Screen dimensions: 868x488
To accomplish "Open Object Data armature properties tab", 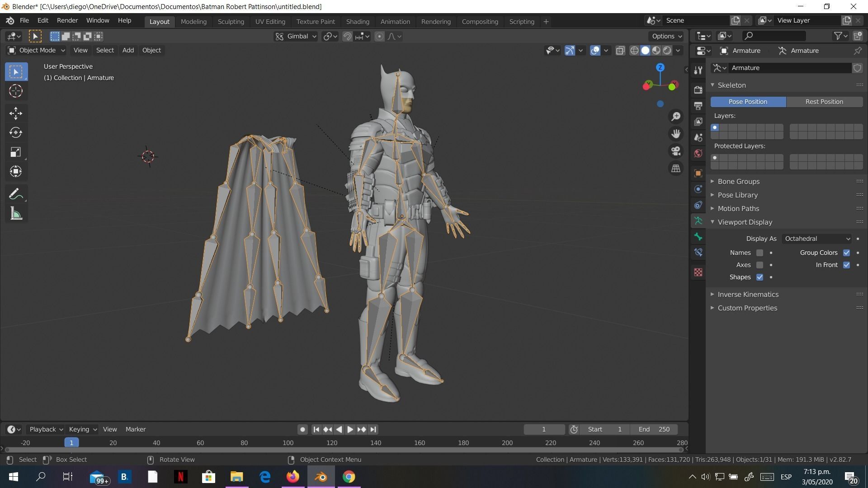I will 698,221.
